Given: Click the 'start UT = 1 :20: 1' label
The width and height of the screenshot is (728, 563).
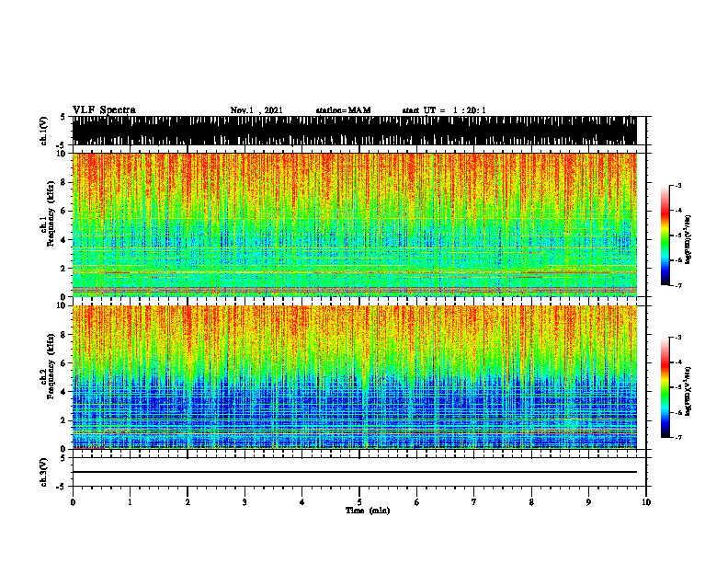Looking at the screenshot, I should [444, 110].
